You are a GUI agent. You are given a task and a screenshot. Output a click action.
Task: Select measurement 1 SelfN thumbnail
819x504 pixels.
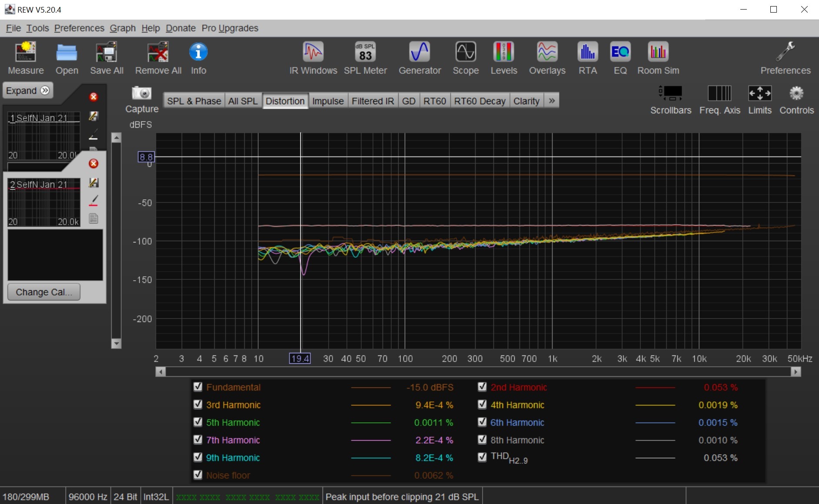[44, 136]
